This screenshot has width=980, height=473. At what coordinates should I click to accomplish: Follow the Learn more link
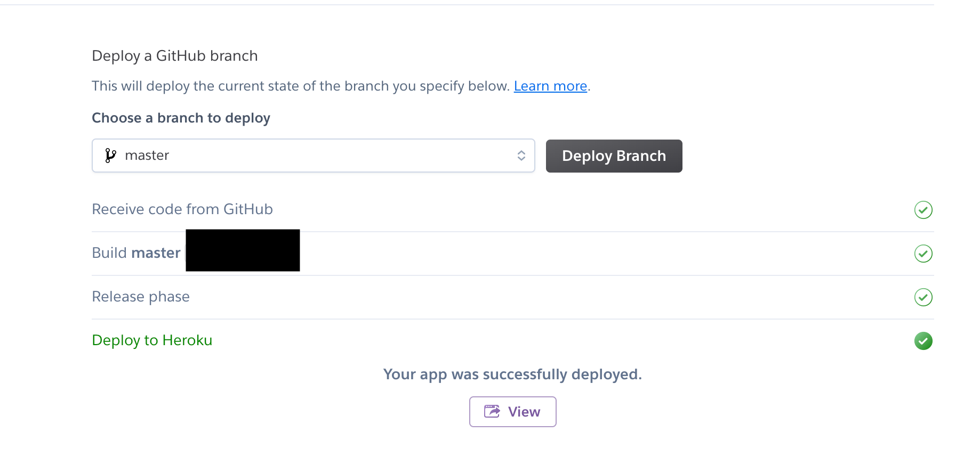coord(550,86)
